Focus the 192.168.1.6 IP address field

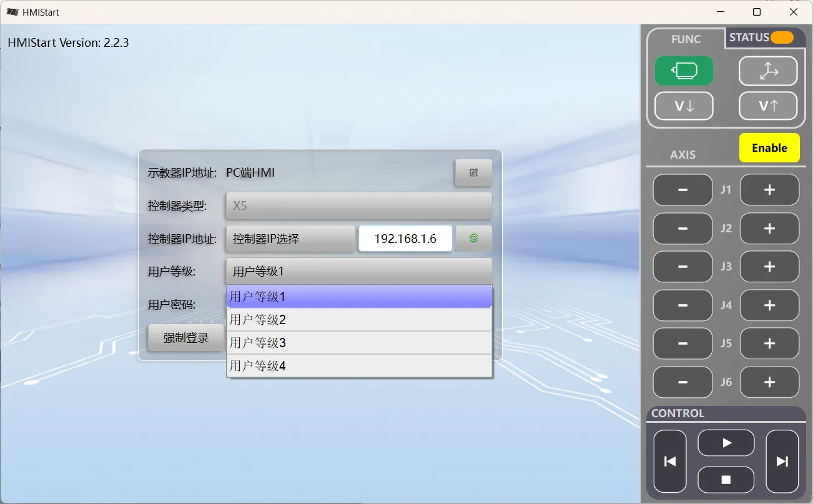pyautogui.click(x=405, y=239)
